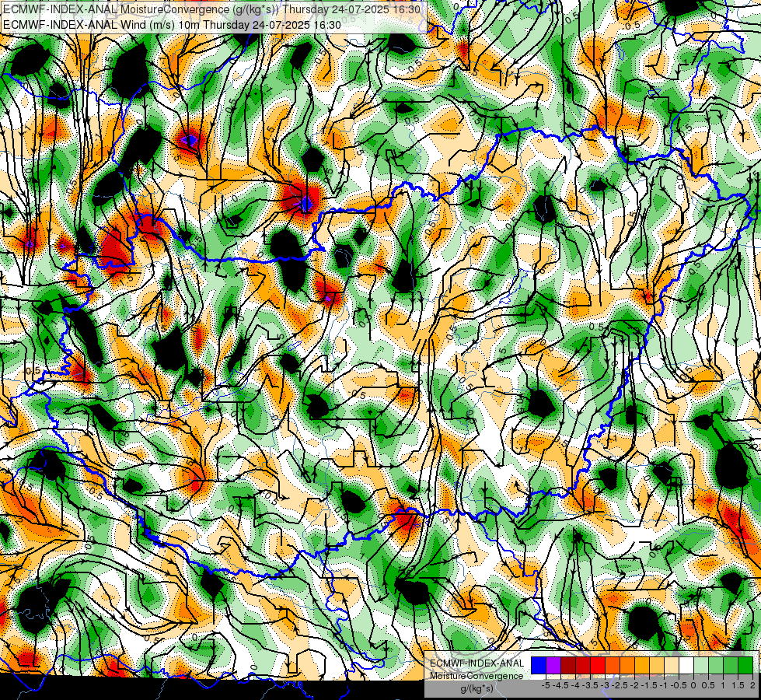Click the '-2.5' legend tick value
The image size is (761, 700).
(620, 685)
